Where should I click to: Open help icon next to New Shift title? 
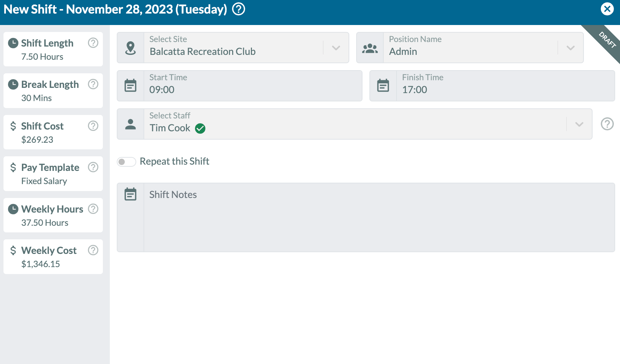click(x=239, y=9)
